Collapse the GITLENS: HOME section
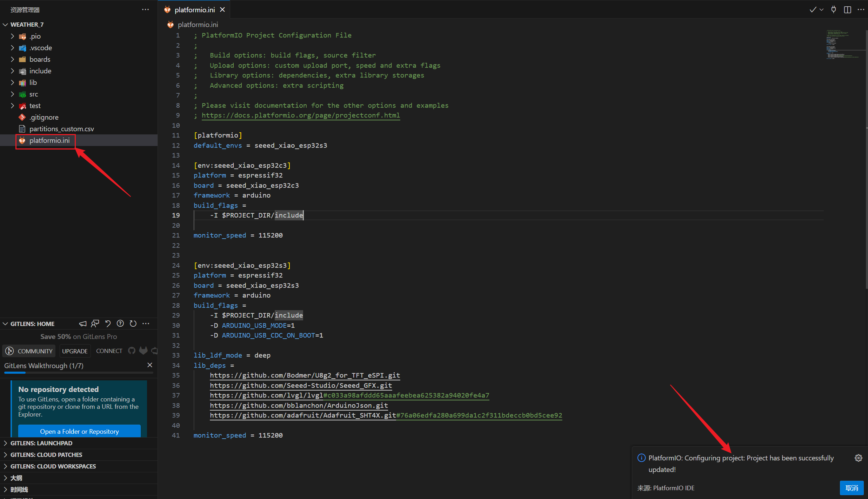The image size is (868, 499). [6, 324]
